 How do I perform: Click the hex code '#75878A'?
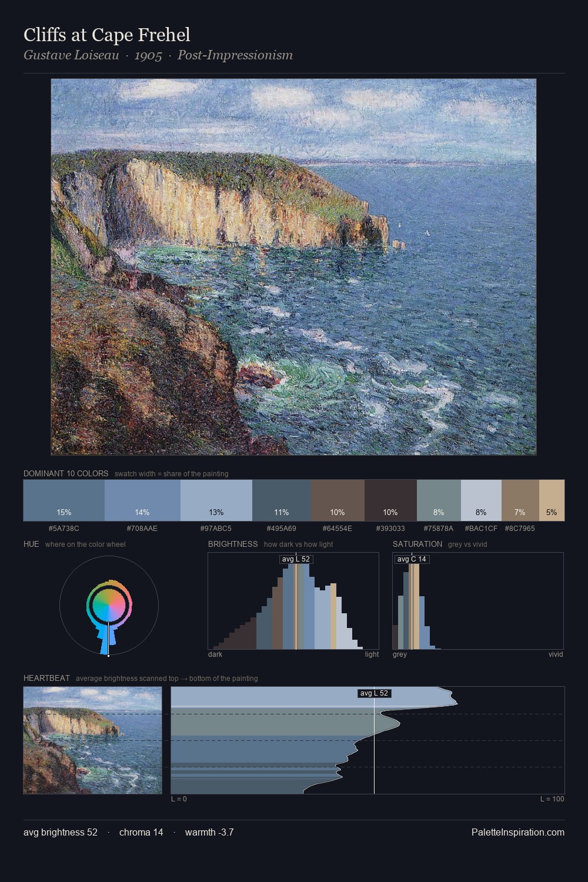(439, 529)
